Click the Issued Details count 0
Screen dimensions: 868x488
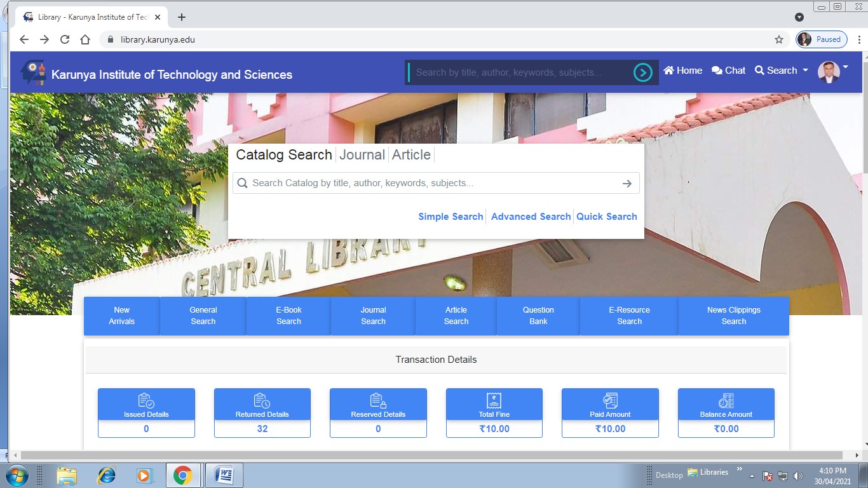pyautogui.click(x=146, y=429)
